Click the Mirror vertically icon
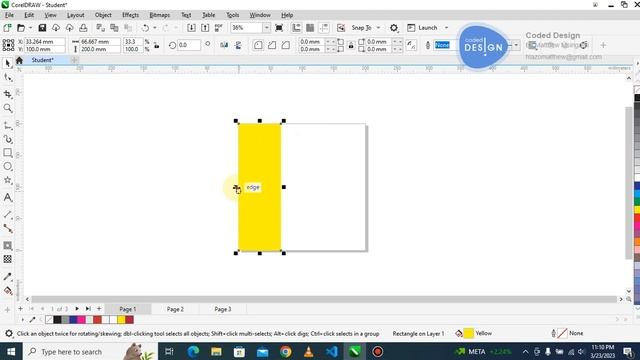Viewport: 640px width, 360px height. coord(238,45)
